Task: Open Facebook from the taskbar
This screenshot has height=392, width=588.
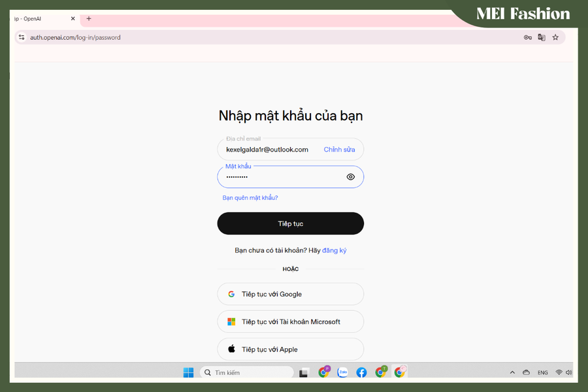Action: pos(361,372)
